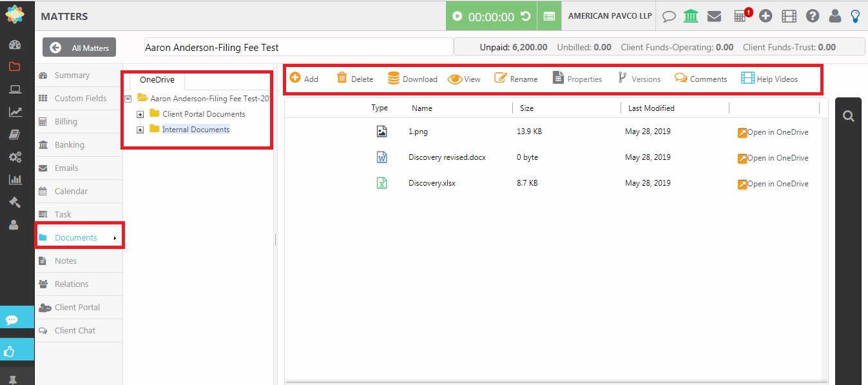Open the search magnifier in right panel
The height and width of the screenshot is (385, 868).
849,116
